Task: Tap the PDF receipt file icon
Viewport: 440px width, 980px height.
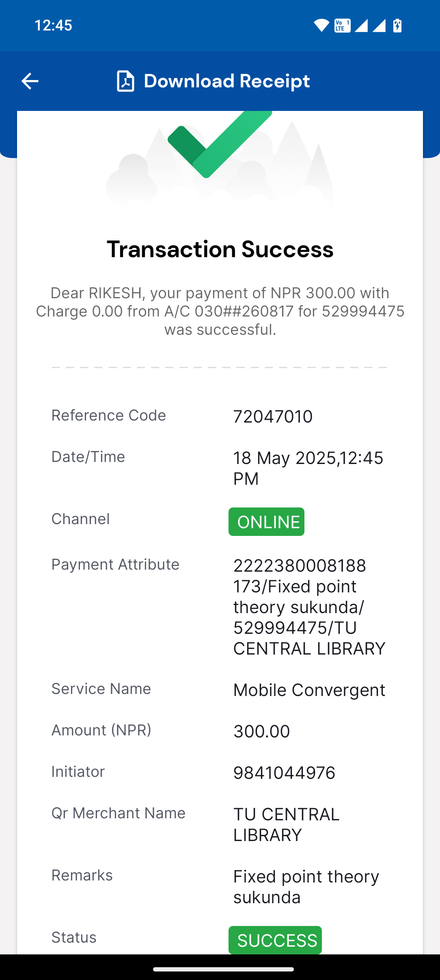Action: point(125,81)
